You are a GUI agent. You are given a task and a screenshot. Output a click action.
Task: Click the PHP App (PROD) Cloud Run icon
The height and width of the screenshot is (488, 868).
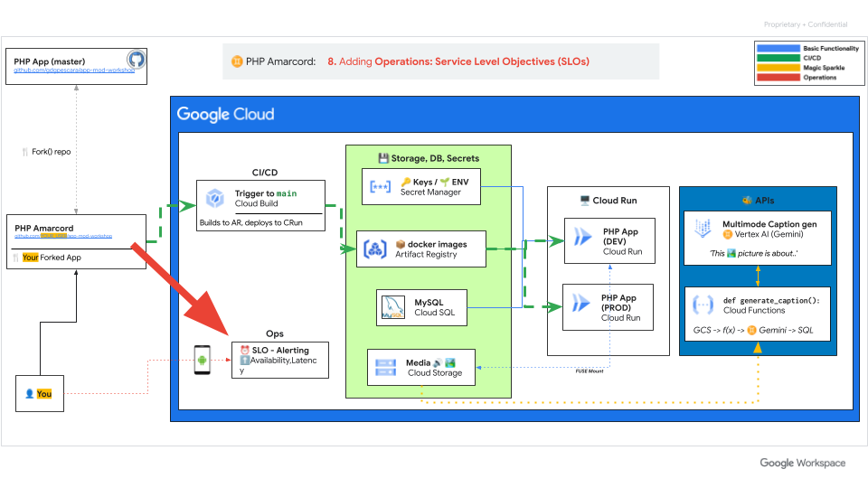(580, 306)
